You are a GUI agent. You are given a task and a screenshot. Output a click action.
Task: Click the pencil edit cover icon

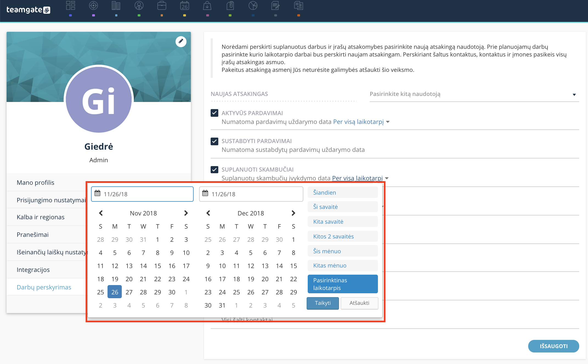click(x=181, y=41)
